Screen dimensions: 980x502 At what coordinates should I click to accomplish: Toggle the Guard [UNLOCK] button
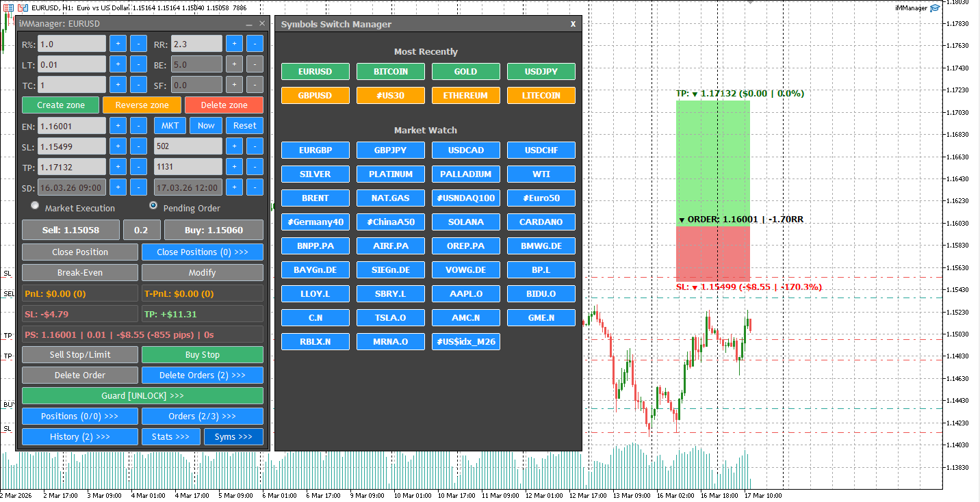coord(143,396)
